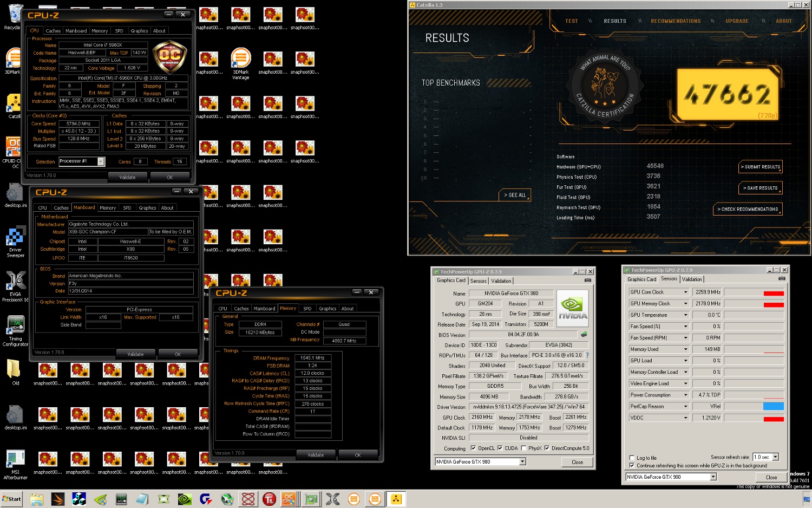Screen dimensions: 812x508
Task: Open the CPU-Z Processor #1 selection dropdown
Action: point(101,161)
